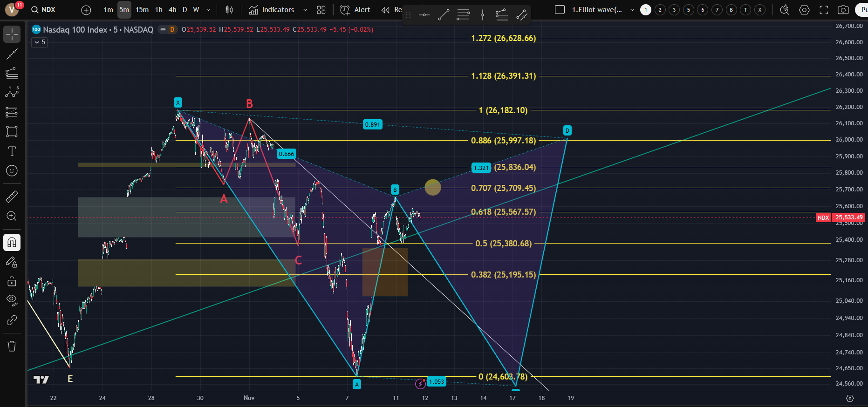The width and height of the screenshot is (868, 407).
Task: Select the 4h timeframe
Action: tap(172, 10)
